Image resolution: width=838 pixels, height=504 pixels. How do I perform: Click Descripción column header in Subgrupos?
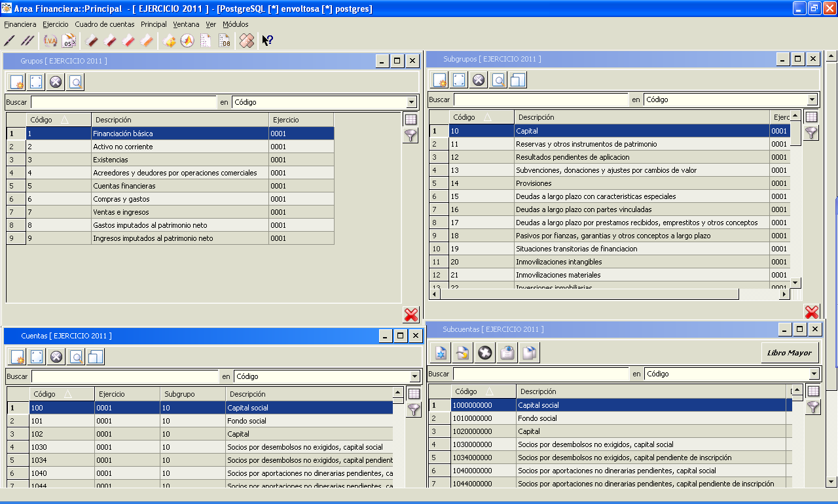(x=642, y=117)
